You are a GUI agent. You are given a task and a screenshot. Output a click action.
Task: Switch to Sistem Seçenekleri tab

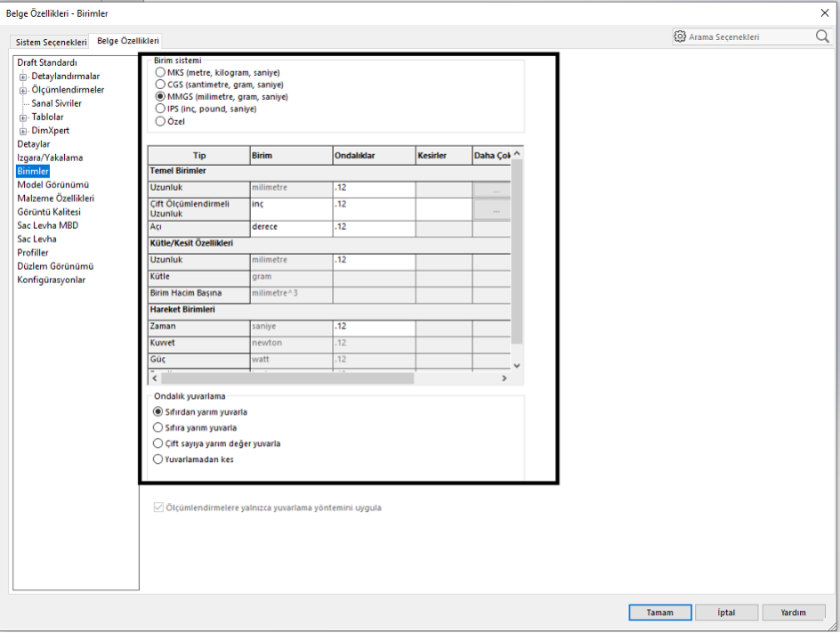[x=52, y=42]
